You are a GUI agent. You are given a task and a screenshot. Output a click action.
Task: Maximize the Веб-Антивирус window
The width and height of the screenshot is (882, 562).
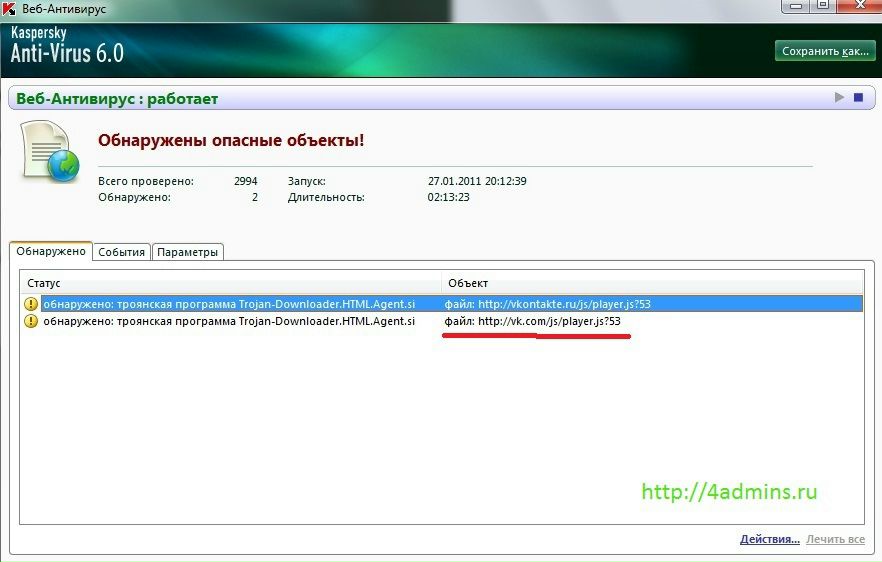tap(822, 6)
